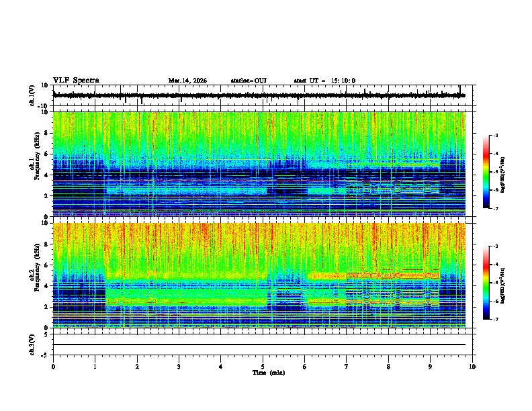Click time axis tick label '1'
Image resolution: width=532 pixels, height=411 pixels.
pos(95,366)
